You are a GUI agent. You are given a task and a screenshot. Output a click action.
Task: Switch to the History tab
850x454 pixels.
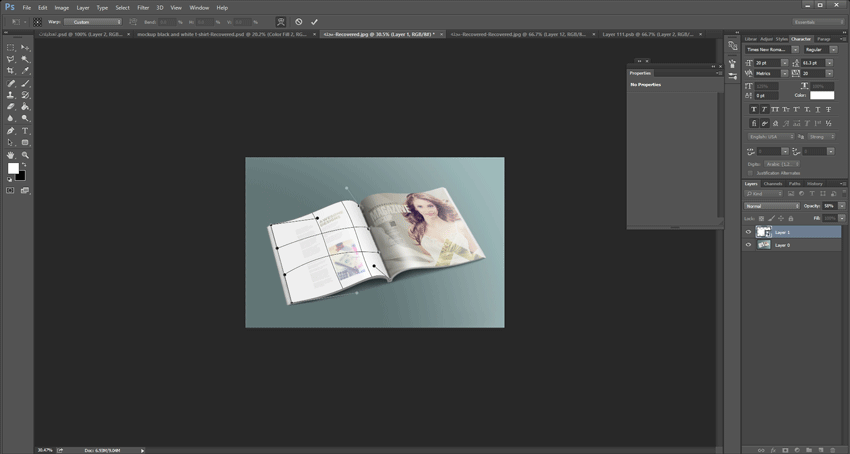tap(815, 184)
